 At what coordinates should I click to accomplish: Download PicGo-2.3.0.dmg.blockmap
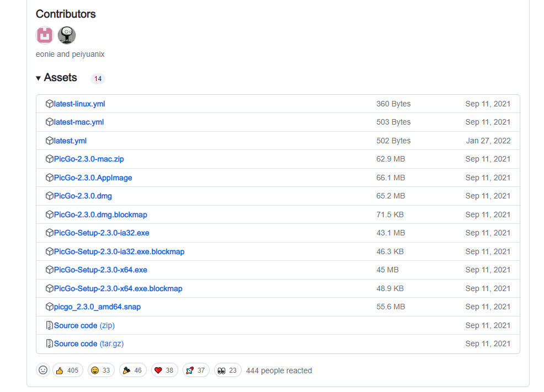(100, 215)
